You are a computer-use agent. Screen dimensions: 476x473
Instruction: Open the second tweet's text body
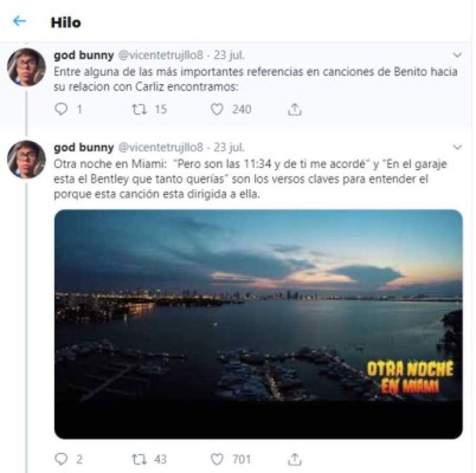(x=250, y=179)
